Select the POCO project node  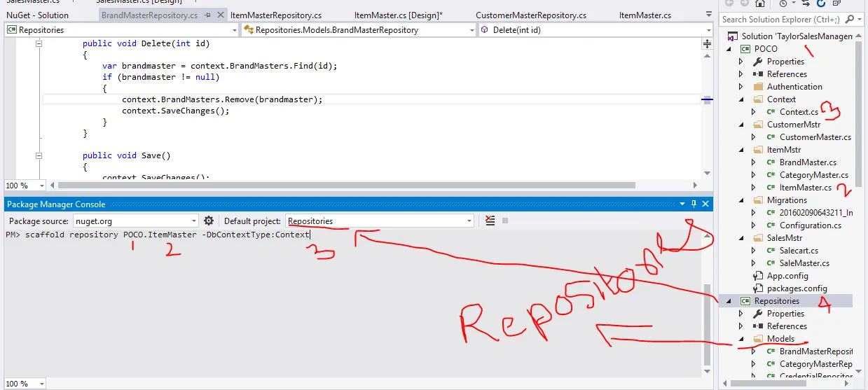(x=766, y=49)
